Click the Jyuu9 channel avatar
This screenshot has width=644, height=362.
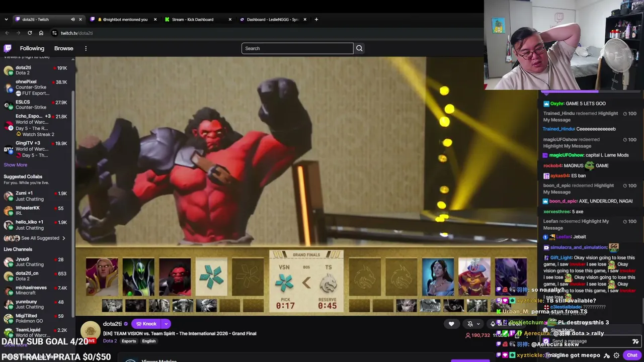9,262
